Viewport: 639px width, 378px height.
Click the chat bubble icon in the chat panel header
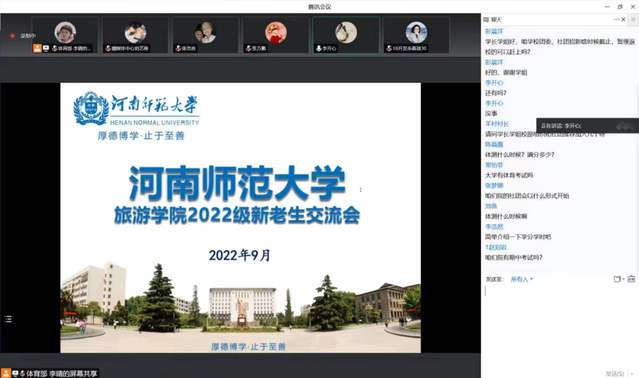(486, 20)
